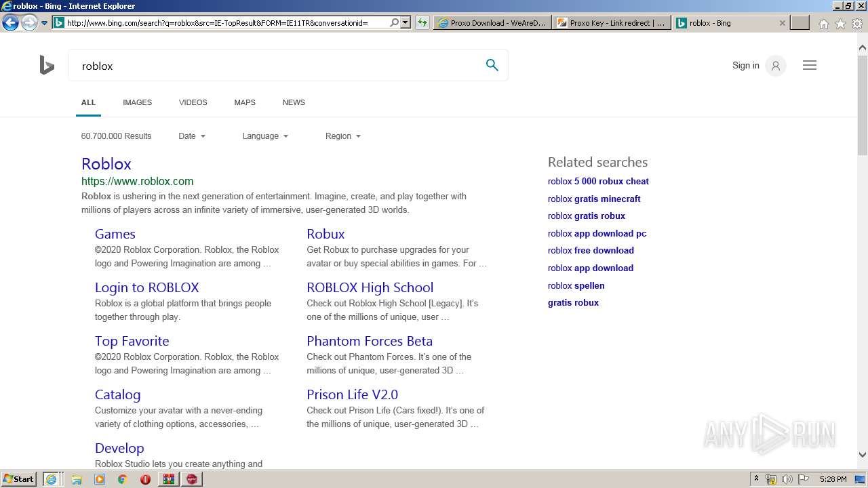Viewport: 868px width, 488px height.
Task: Switch to the VIDEOS tab
Action: (x=193, y=102)
